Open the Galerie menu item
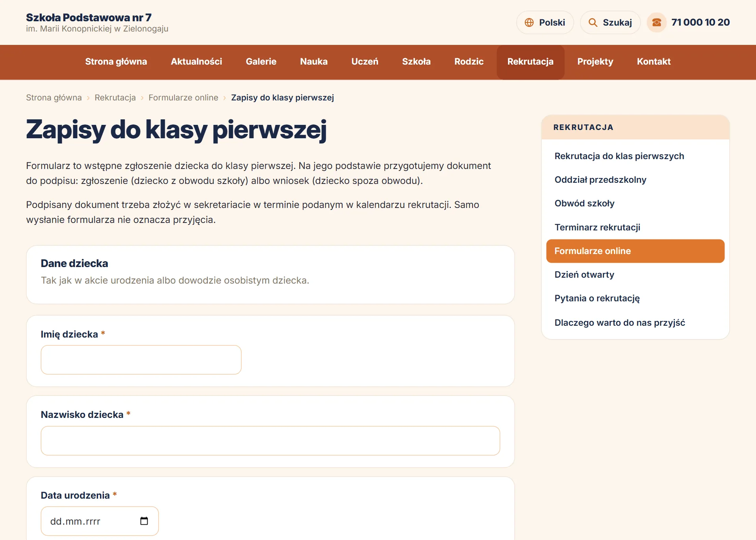 pos(261,62)
